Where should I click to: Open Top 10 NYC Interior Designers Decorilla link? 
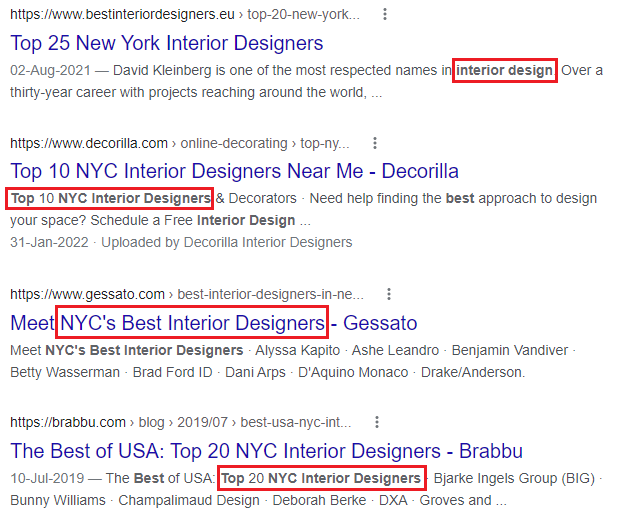coord(234,171)
